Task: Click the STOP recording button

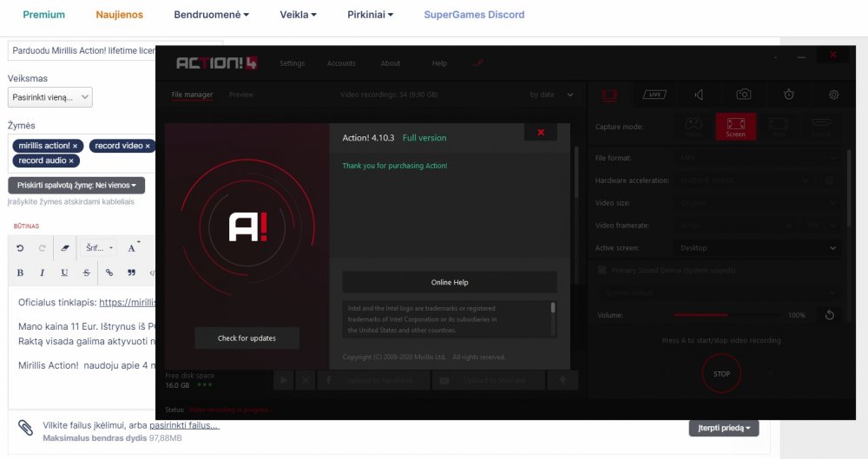Action: pos(721,374)
